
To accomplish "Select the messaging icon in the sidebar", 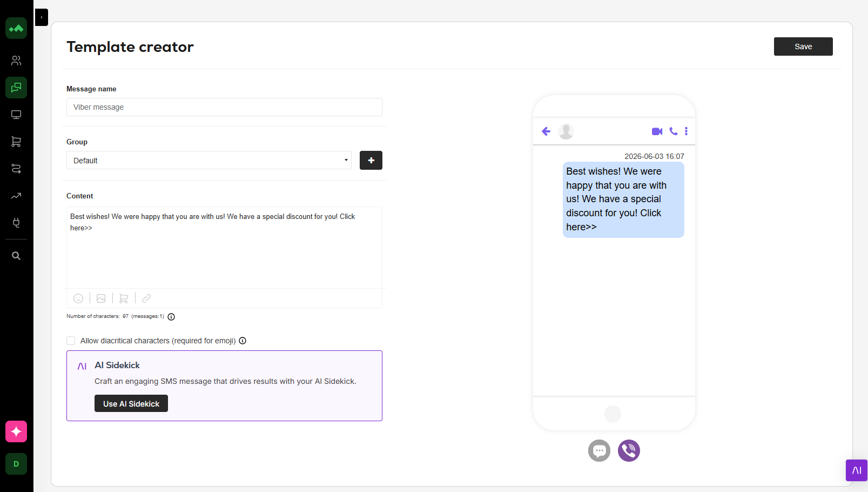I will tap(16, 88).
